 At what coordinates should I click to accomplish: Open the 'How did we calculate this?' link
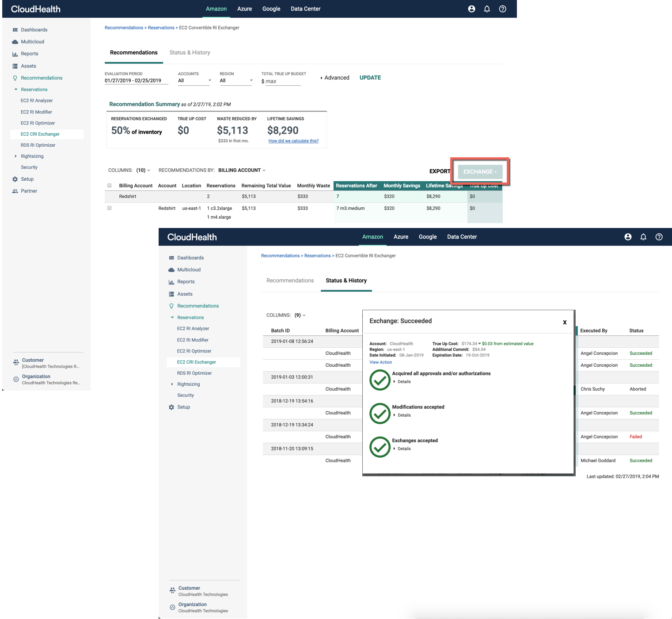tap(293, 141)
